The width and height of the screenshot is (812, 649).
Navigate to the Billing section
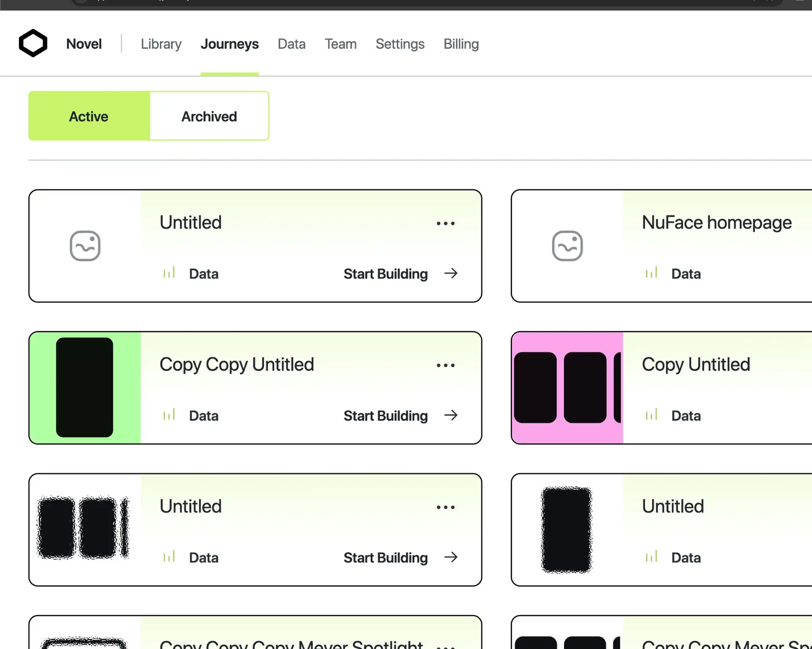coord(461,44)
